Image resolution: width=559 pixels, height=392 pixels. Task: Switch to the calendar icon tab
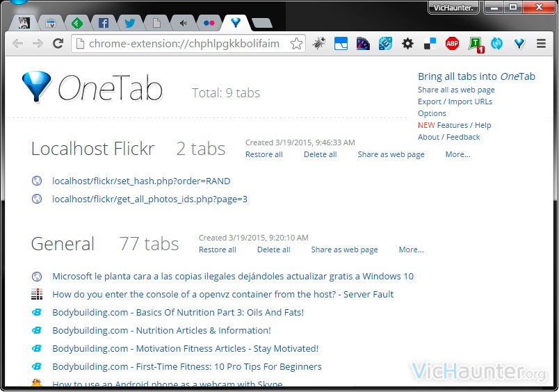click(x=51, y=23)
